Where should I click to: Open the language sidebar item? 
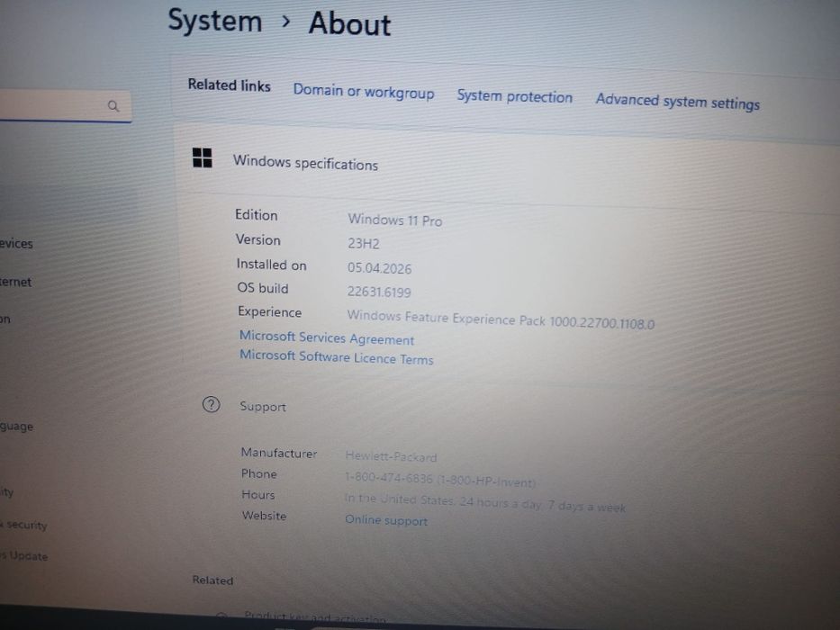[16, 427]
